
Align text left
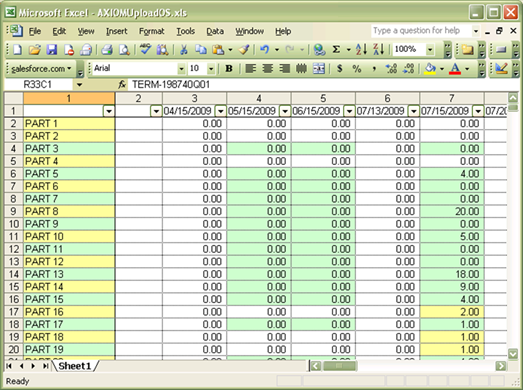tap(250, 69)
